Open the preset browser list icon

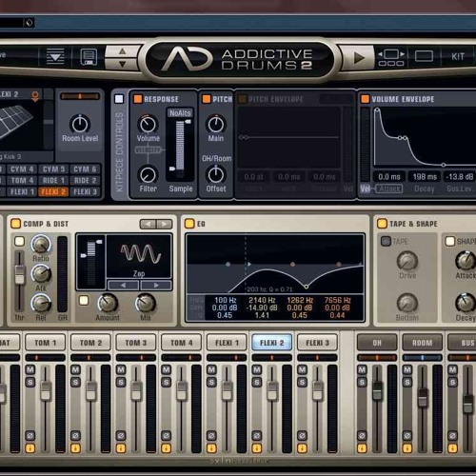tap(55, 56)
